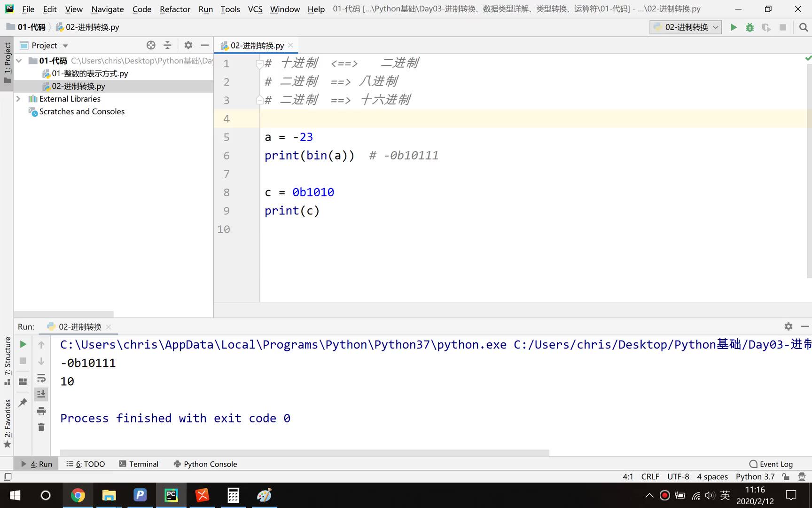Select 01-整数的表示方式.py in project tree
Image resolution: width=812 pixels, height=508 pixels.
click(90, 73)
